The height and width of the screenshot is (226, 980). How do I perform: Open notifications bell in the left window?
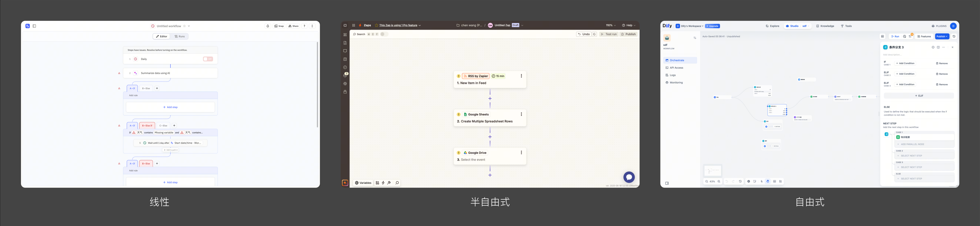tap(268, 26)
